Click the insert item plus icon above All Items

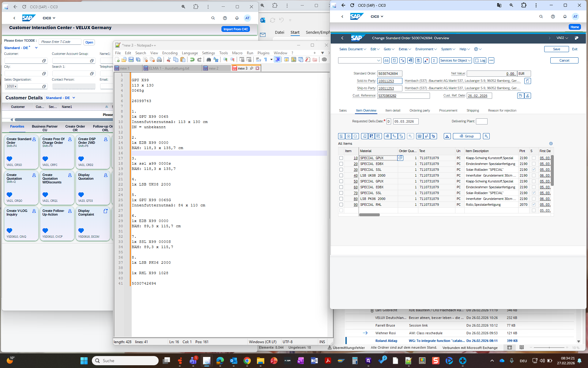click(348, 136)
